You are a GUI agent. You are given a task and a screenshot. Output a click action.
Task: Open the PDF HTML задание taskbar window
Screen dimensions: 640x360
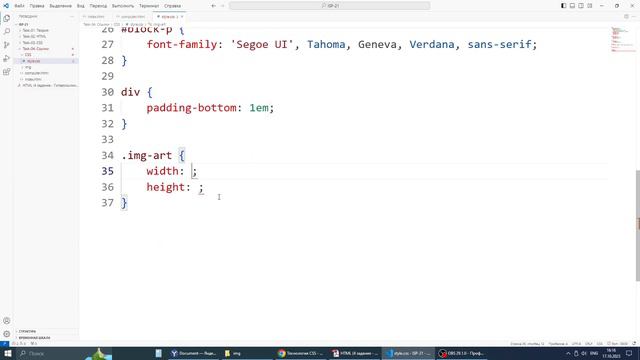point(354,353)
